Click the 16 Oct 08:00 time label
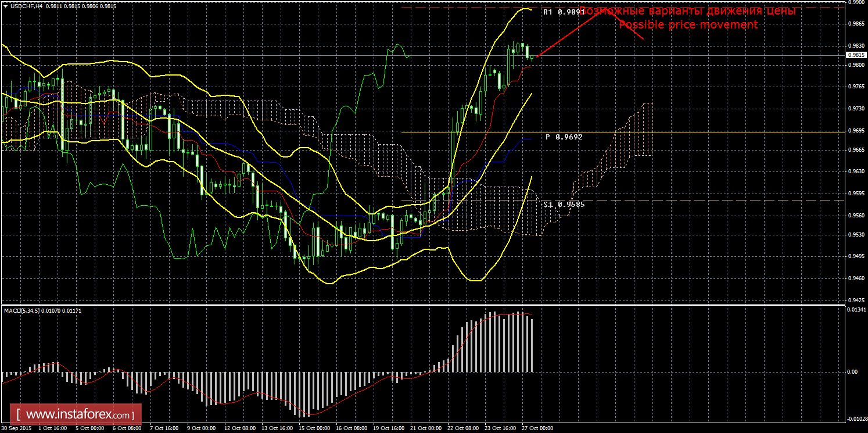Viewport: 868px width, 433px height. tap(352, 428)
